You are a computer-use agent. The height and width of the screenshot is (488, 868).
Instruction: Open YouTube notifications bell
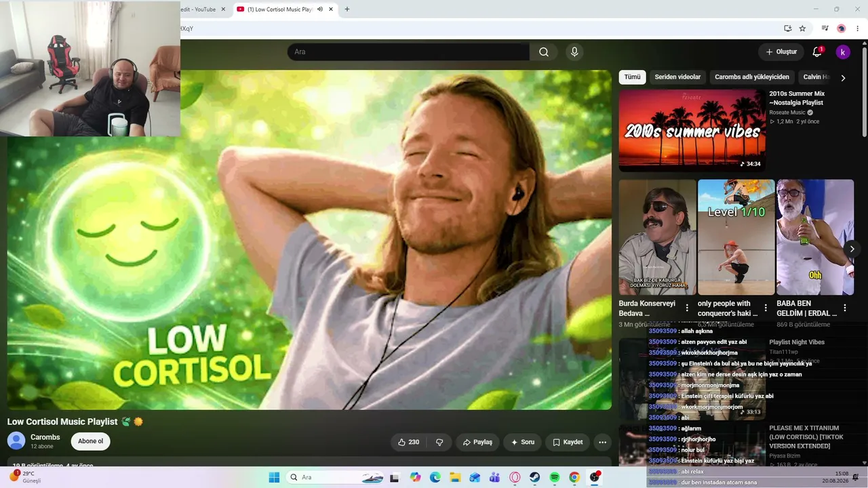[x=817, y=52]
